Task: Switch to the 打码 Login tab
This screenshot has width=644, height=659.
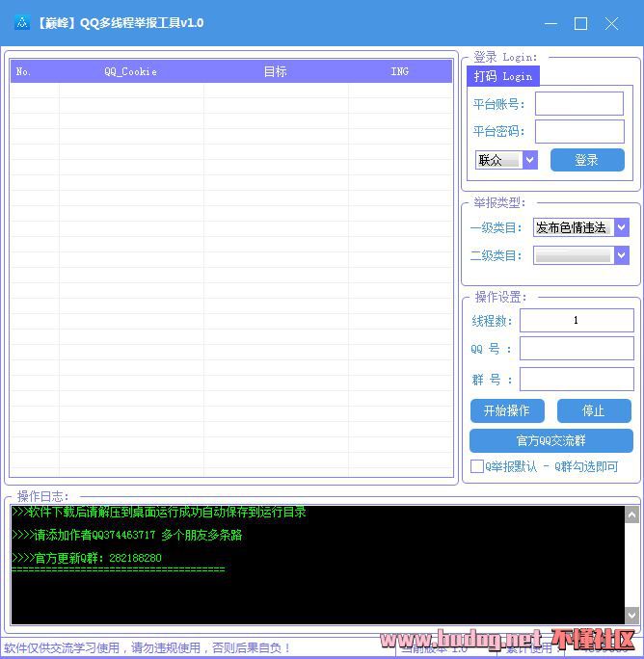Action: pyautogui.click(x=502, y=76)
